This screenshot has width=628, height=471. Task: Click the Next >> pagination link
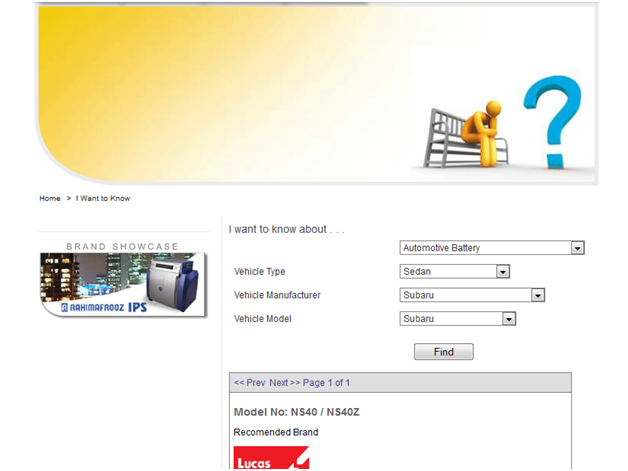pyautogui.click(x=285, y=383)
